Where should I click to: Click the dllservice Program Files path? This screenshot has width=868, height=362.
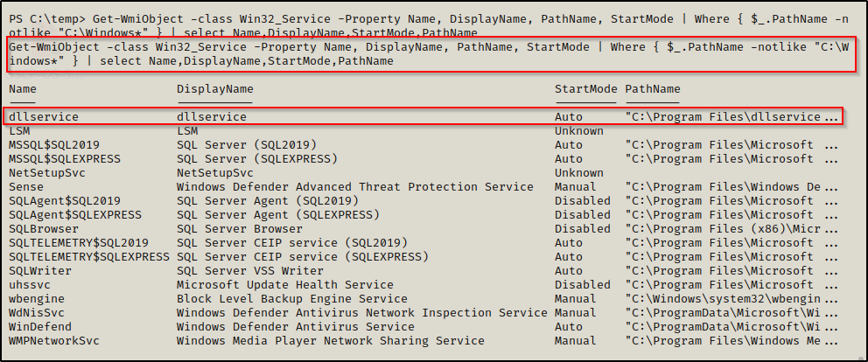(x=723, y=117)
